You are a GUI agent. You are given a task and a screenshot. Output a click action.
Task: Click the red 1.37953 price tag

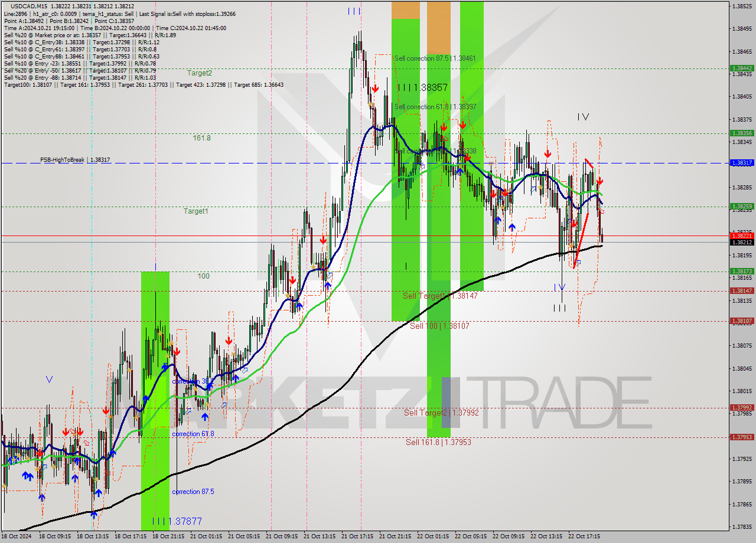coord(742,437)
